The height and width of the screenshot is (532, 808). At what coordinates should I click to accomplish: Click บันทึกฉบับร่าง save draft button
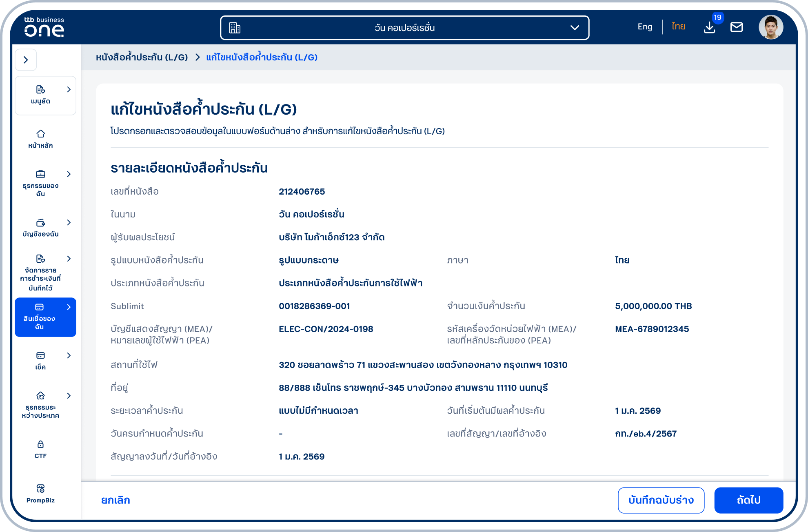click(x=661, y=500)
